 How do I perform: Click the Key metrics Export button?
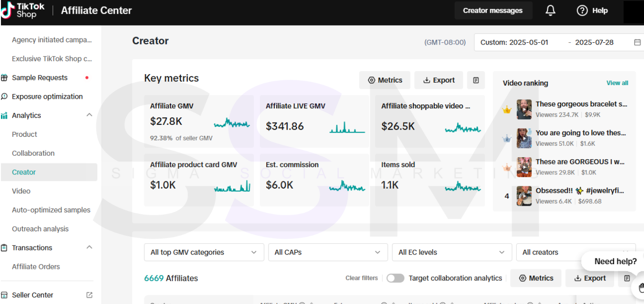point(439,80)
